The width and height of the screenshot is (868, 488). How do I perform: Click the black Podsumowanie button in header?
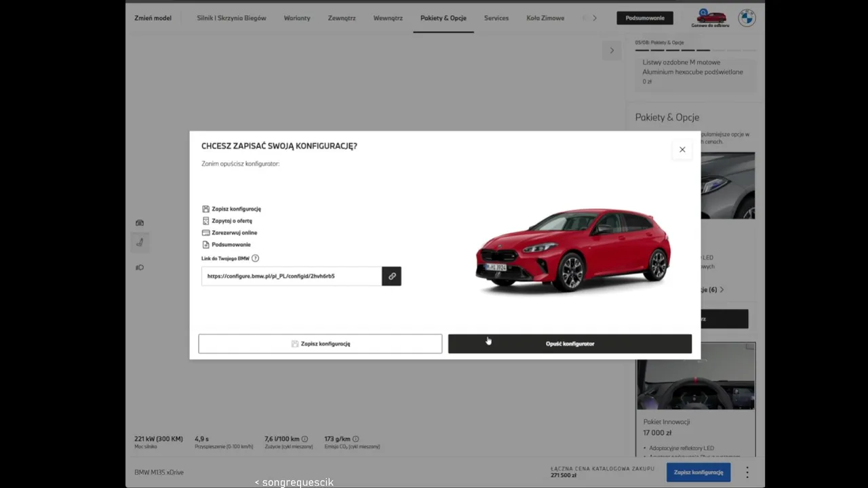[645, 18]
